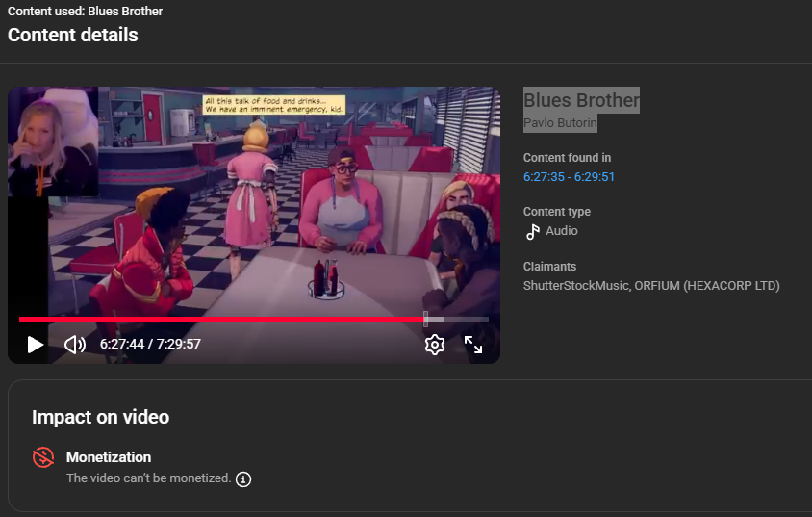Click the Monetization info icon
This screenshot has height=517, width=812.
(x=243, y=479)
